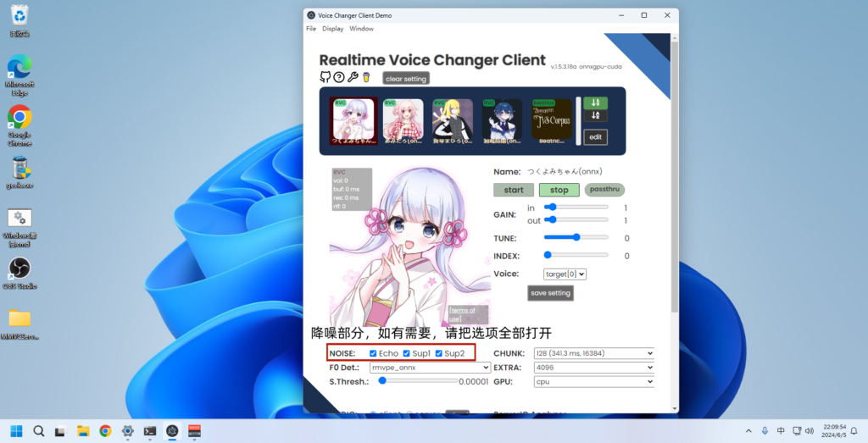Click the clear setting button
868x443 pixels.
tap(406, 79)
